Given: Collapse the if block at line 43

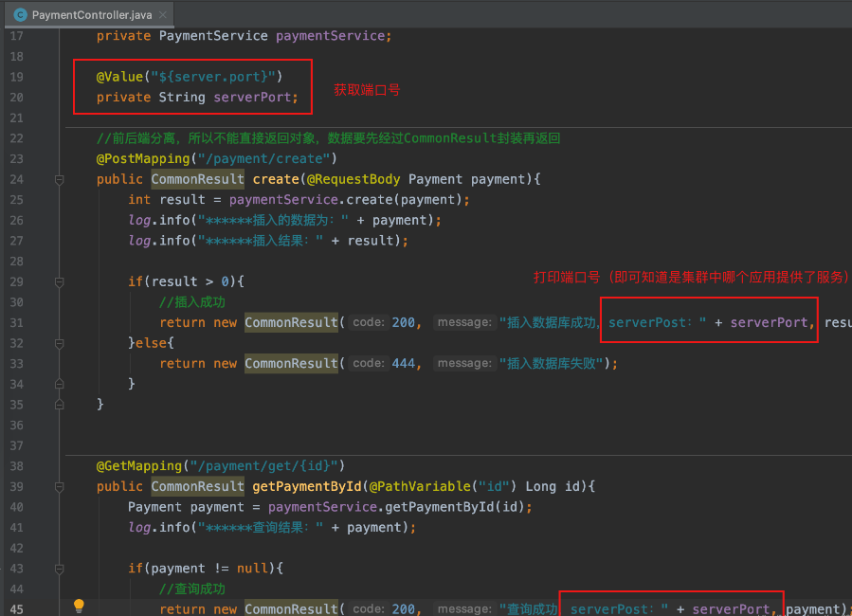Looking at the screenshot, I should point(59,569).
